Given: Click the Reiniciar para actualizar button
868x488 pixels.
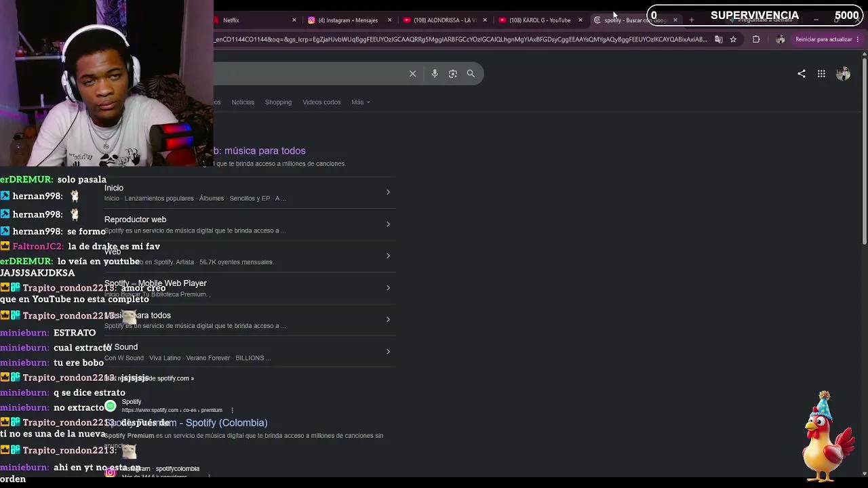Looking at the screenshot, I should [x=827, y=39].
